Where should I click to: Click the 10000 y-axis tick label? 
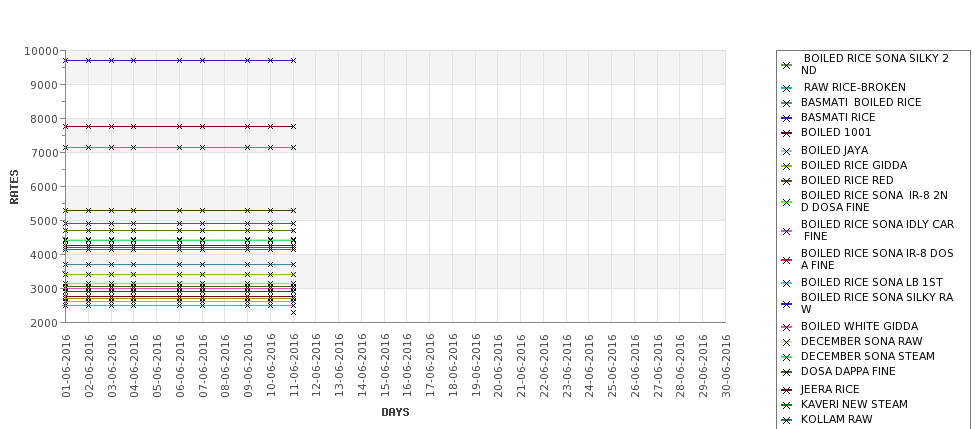click(42, 51)
